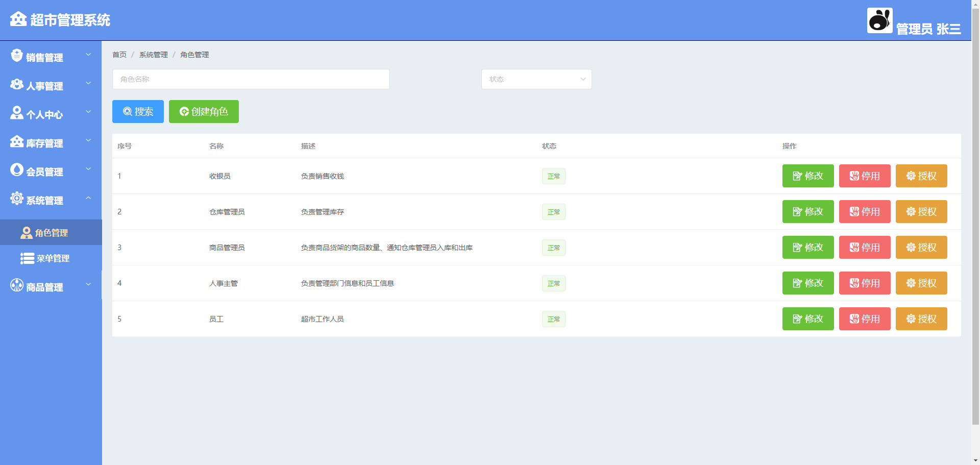980x465 pixels.
Task: Click the green 创建角色 button
Action: click(204, 111)
